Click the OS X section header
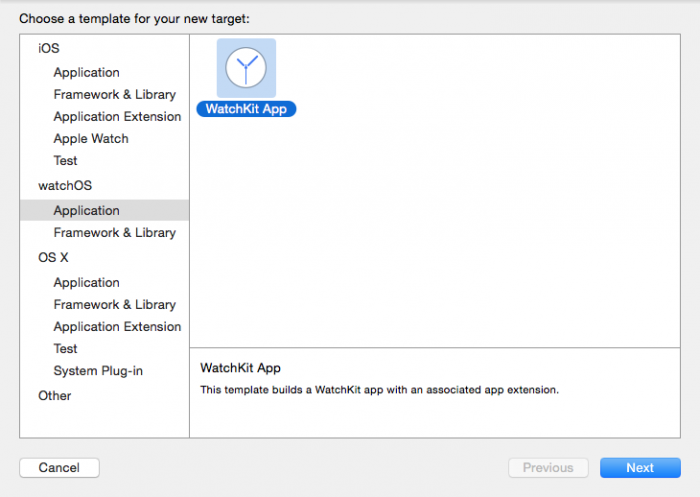Image resolution: width=700 pixels, height=497 pixels. (x=54, y=258)
